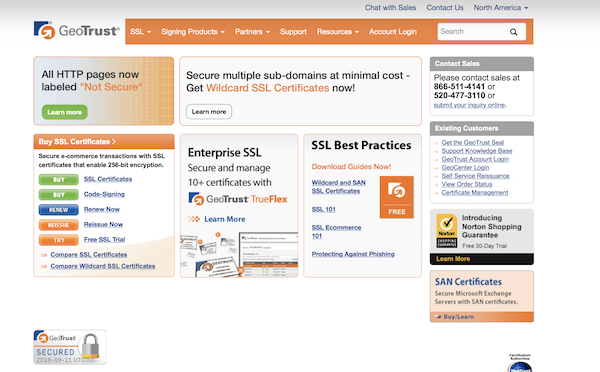
Task: Click Buy/Learn under SAN Certificates
Action: click(458, 317)
